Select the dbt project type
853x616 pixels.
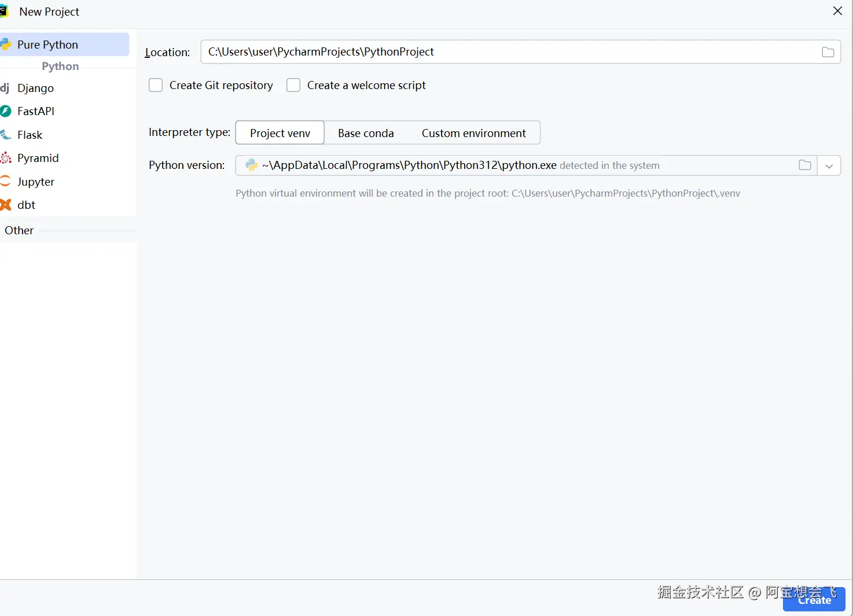point(26,205)
